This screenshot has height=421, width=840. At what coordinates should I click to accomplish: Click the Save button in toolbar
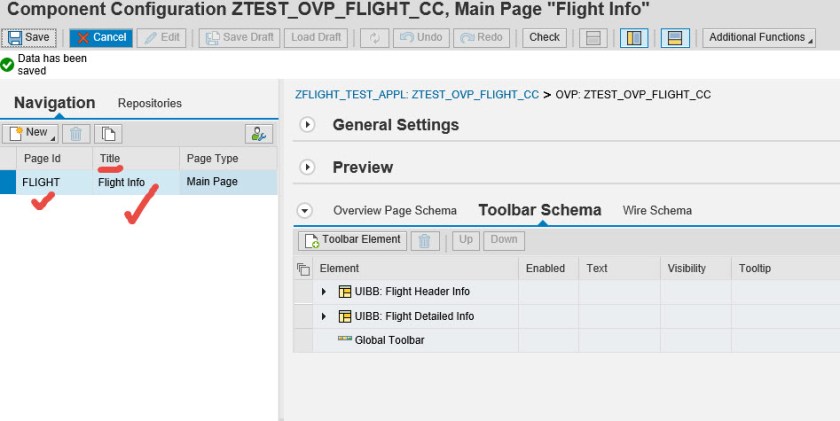(28, 38)
